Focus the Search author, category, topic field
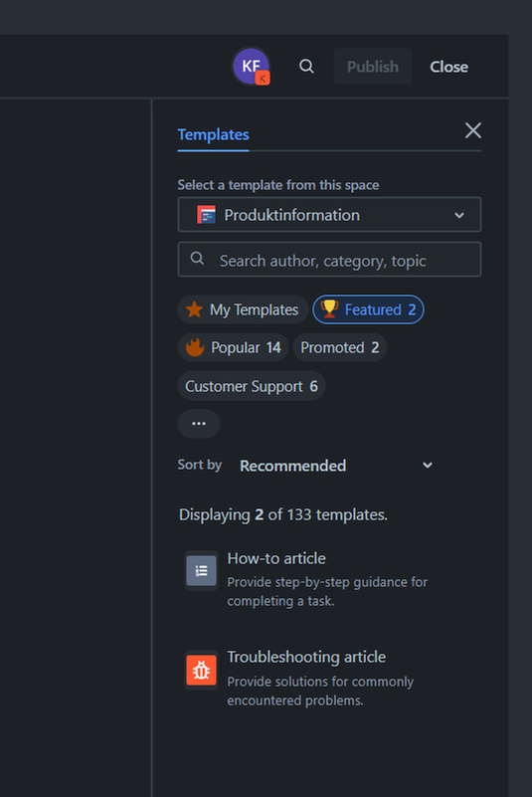This screenshot has width=532, height=797. (329, 260)
